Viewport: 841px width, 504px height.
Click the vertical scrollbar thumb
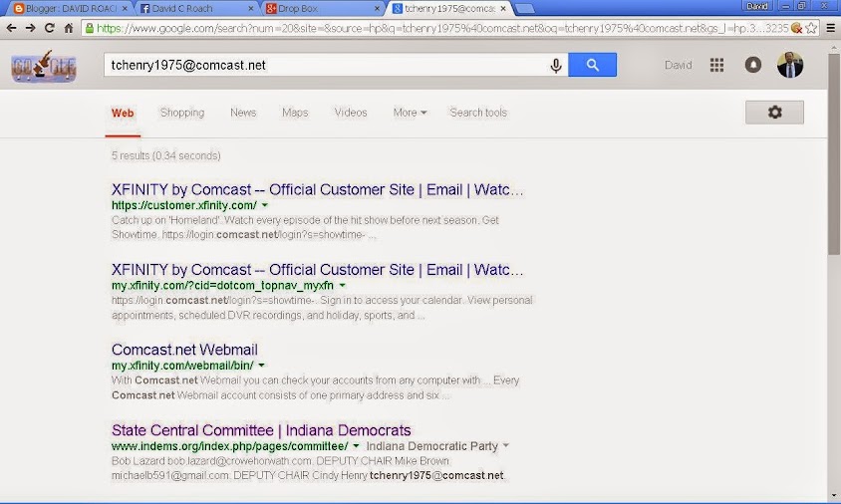click(834, 152)
